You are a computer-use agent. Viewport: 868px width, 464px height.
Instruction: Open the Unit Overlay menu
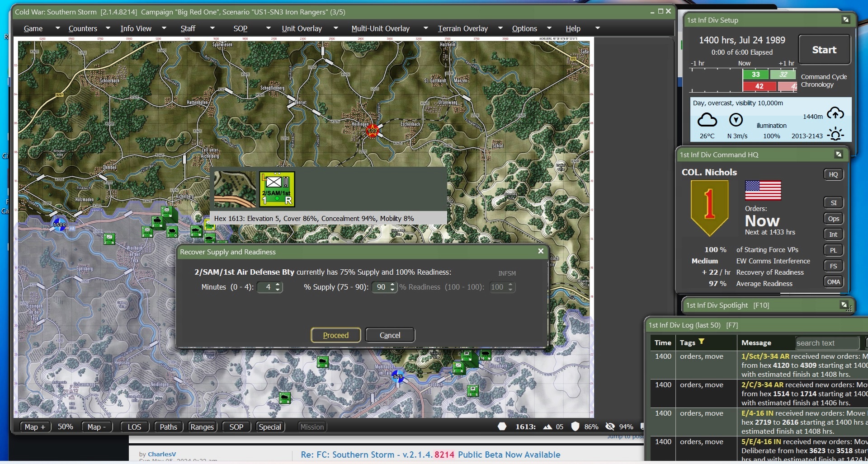(x=302, y=28)
